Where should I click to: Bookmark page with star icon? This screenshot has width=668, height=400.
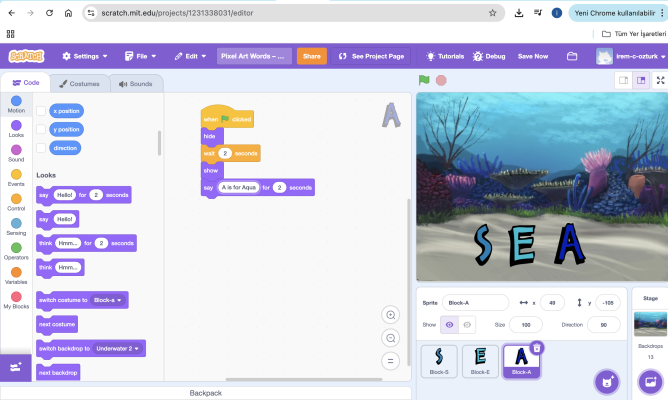click(x=492, y=13)
